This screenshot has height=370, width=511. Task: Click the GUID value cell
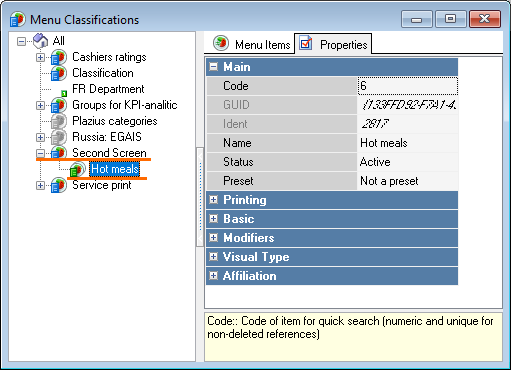pos(408,105)
